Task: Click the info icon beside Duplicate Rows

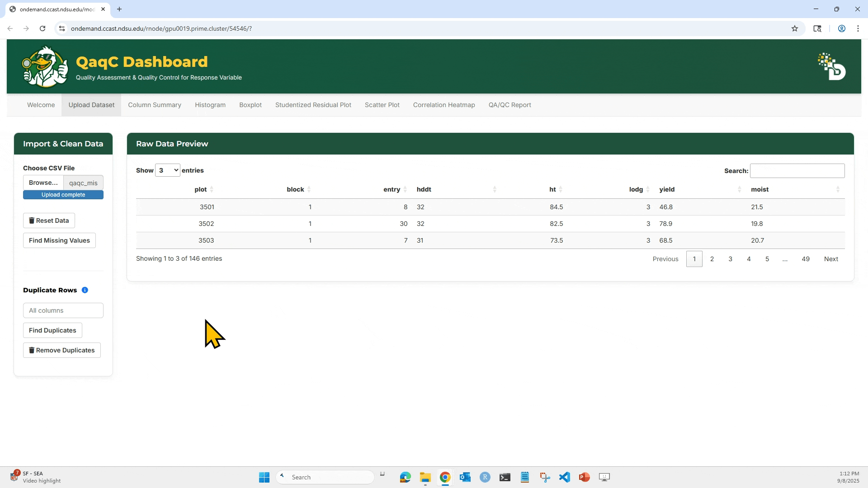Action: pyautogui.click(x=85, y=291)
